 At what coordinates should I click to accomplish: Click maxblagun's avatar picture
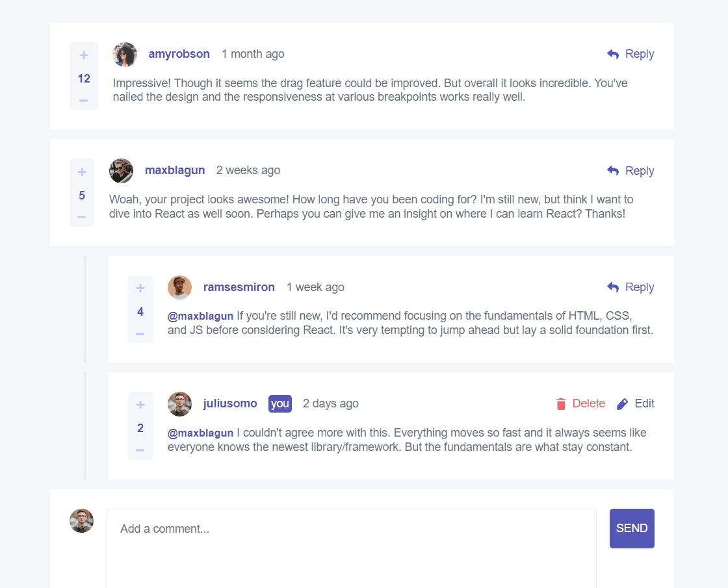point(121,171)
